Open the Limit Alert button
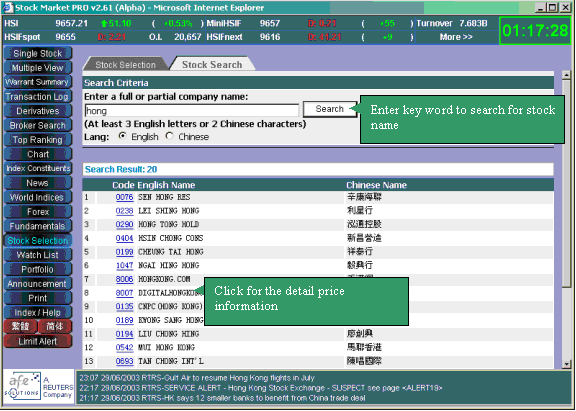576x411 pixels. (37, 341)
